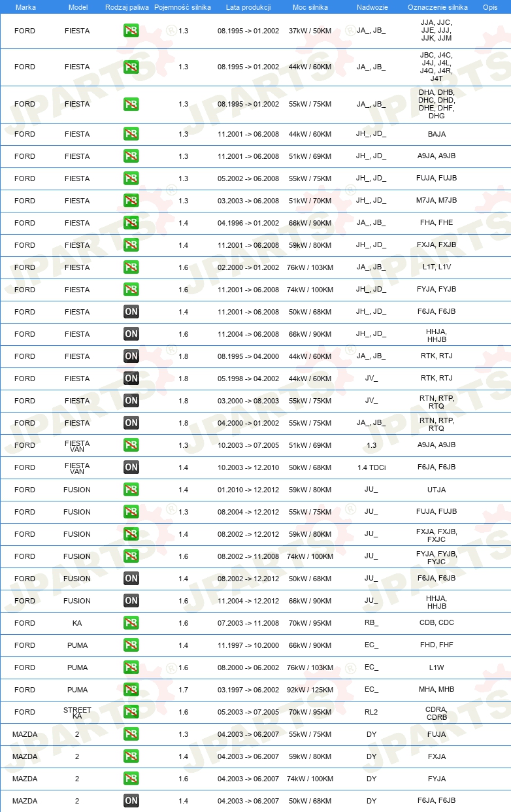
Task: Click the RL2 body code cell
Action: click(x=371, y=712)
